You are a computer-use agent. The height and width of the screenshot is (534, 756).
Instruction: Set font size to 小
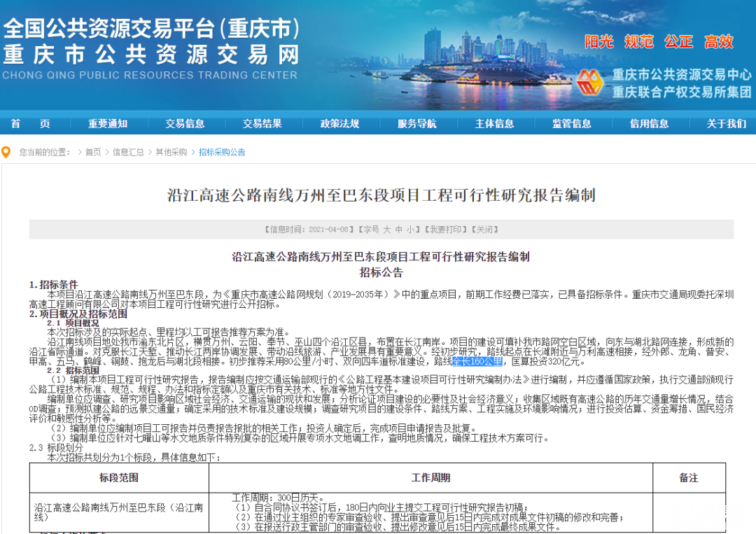pyautogui.click(x=411, y=230)
